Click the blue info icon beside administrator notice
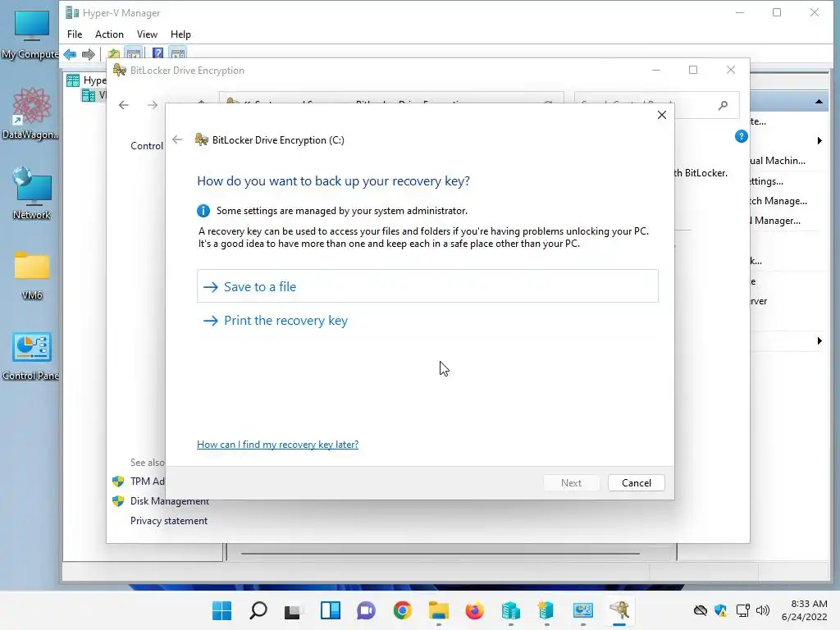This screenshot has width=840, height=630. tap(203, 211)
